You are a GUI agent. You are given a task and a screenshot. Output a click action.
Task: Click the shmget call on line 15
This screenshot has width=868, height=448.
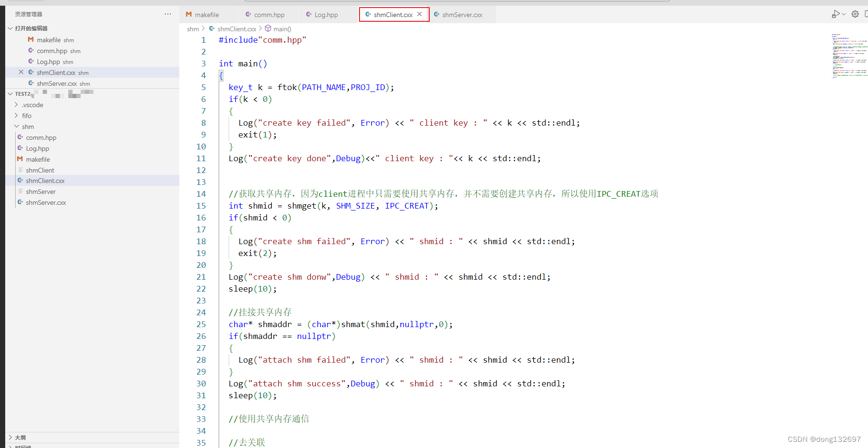(302, 206)
